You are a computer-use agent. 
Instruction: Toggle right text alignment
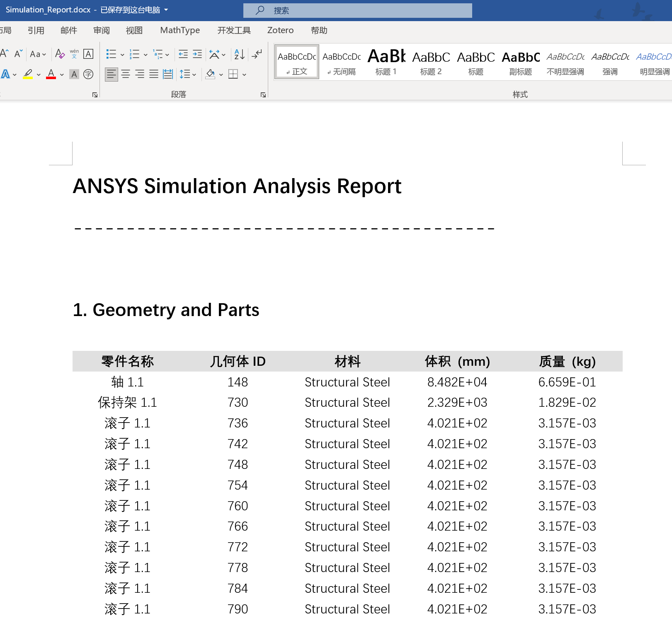pyautogui.click(x=140, y=74)
